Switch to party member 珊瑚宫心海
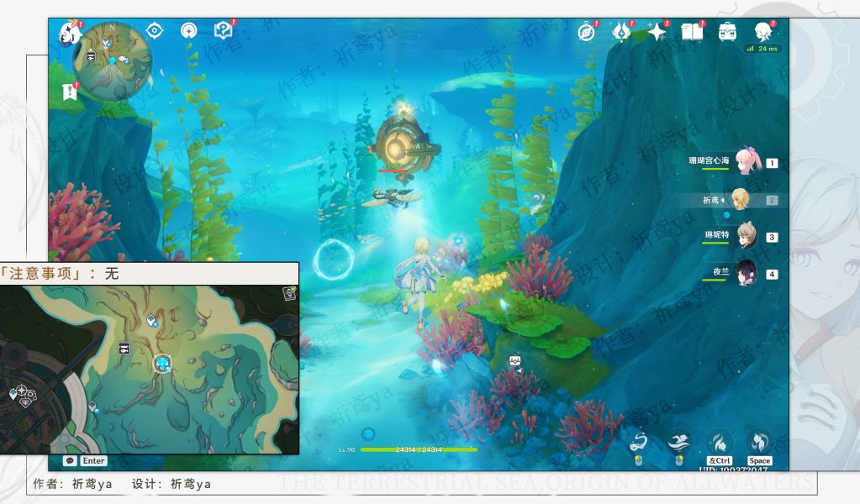The image size is (860, 504). click(x=709, y=160)
